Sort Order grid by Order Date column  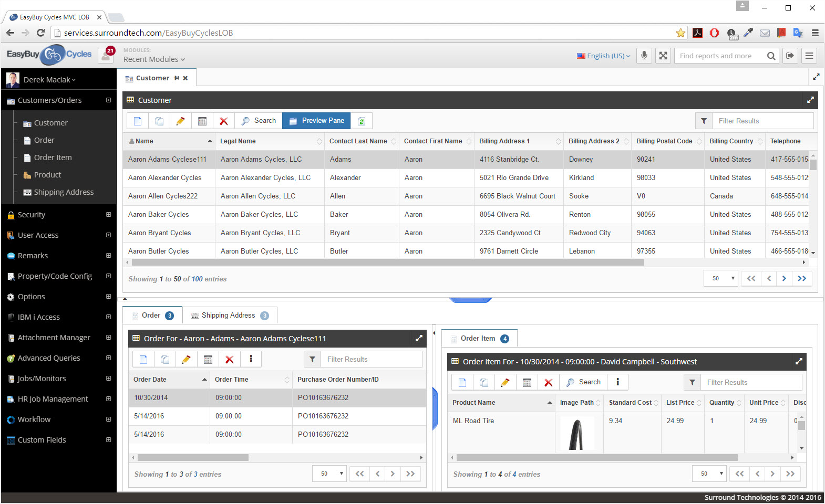[x=169, y=379]
